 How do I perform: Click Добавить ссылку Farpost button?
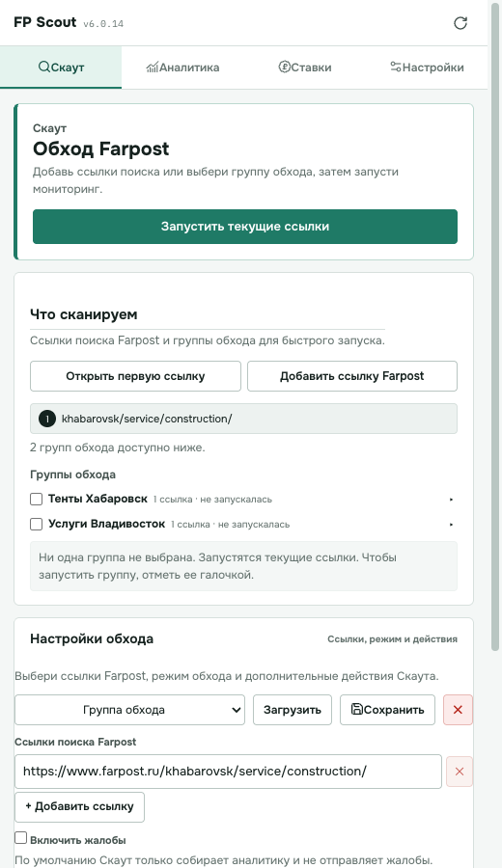coord(351,376)
